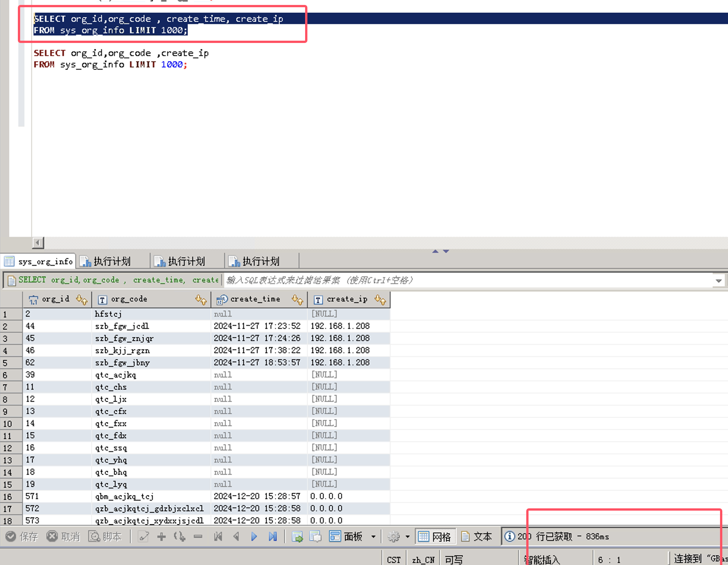728x565 pixels.
Task: Click the copy result set icon
Action: point(315,536)
